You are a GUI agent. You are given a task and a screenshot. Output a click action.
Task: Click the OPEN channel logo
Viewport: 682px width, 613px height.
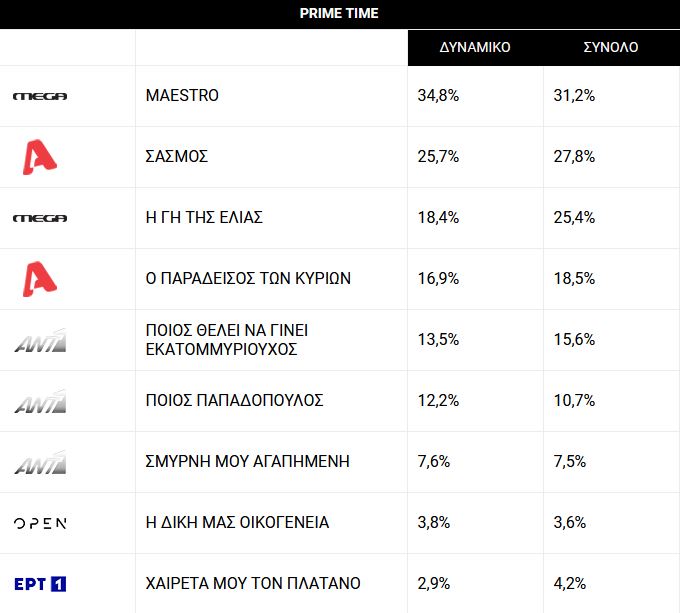click(40, 523)
